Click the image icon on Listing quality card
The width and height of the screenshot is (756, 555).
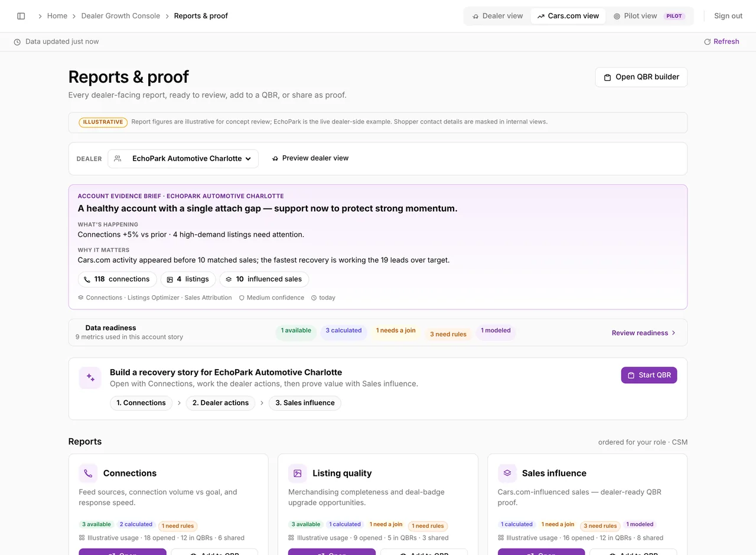[x=298, y=473]
